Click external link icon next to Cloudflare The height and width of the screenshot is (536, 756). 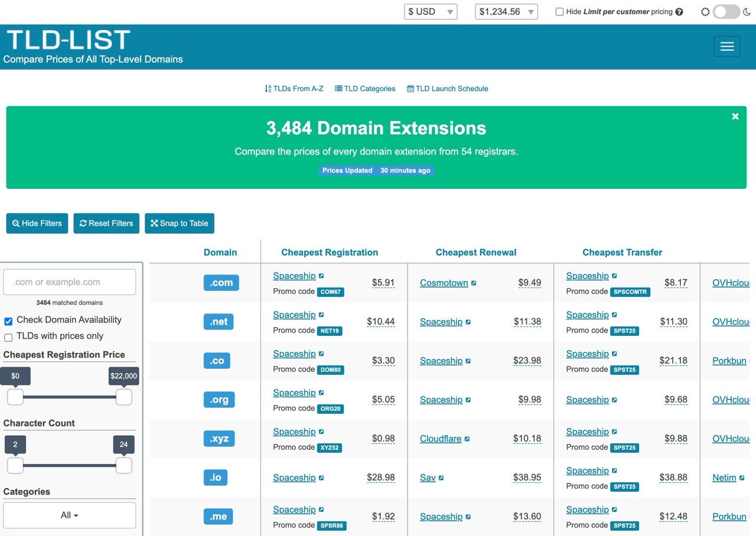point(467,439)
